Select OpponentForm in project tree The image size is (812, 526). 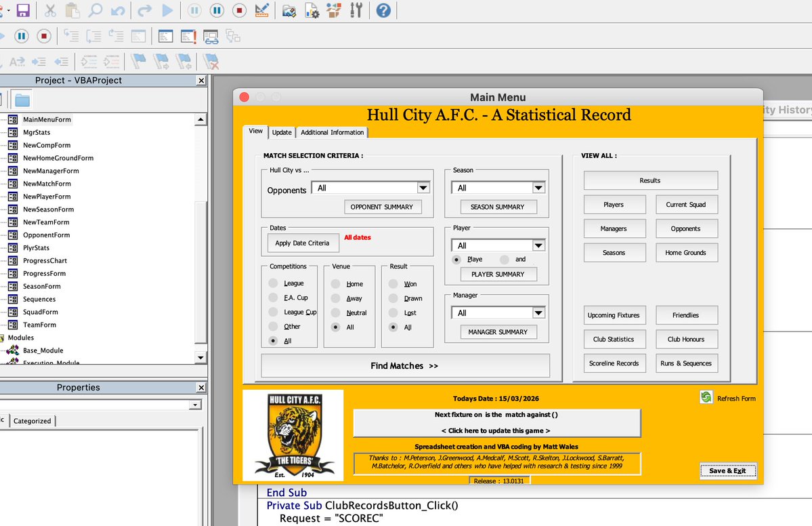click(46, 235)
